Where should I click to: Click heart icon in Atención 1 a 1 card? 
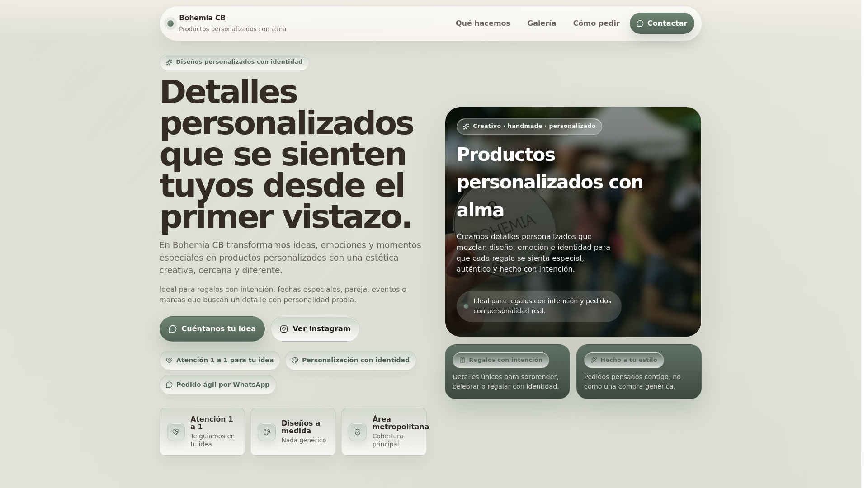pos(176,432)
